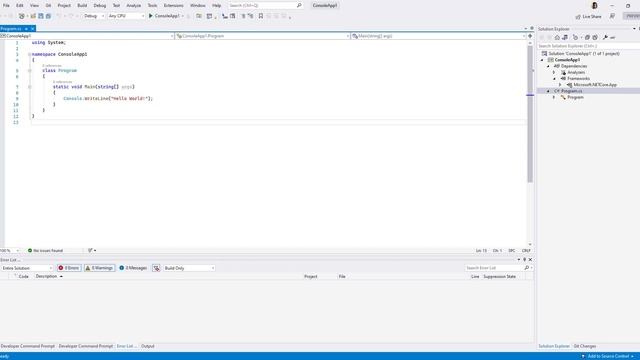Collapse the Dependencies tree node

click(x=548, y=66)
